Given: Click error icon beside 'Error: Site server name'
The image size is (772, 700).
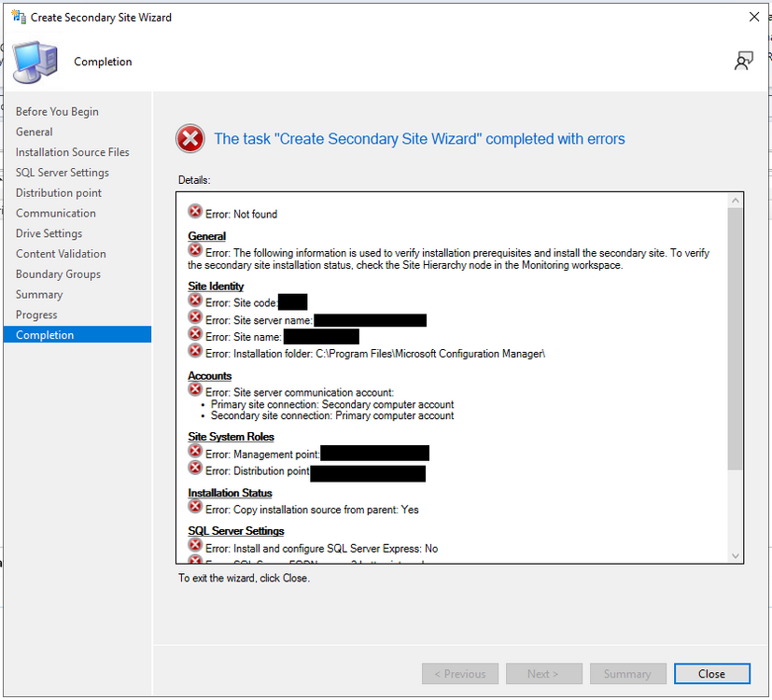Looking at the screenshot, I should pyautogui.click(x=195, y=317).
